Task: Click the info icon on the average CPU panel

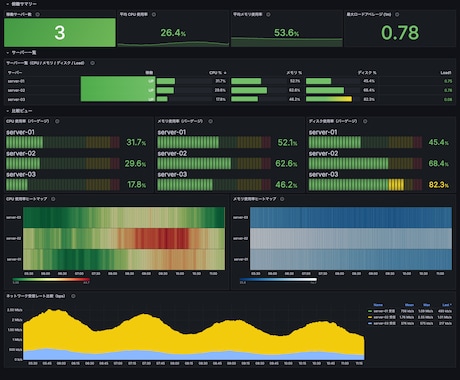Action: click(154, 14)
